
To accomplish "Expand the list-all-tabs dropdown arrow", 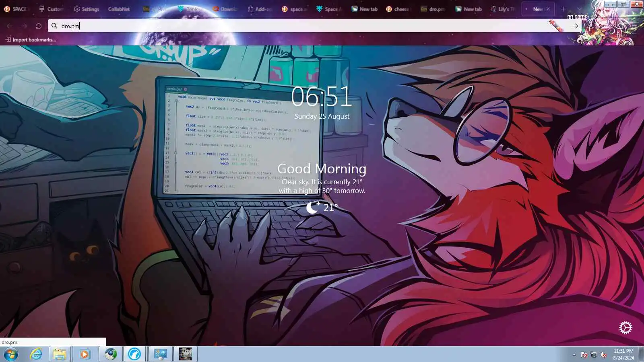I will (579, 9).
